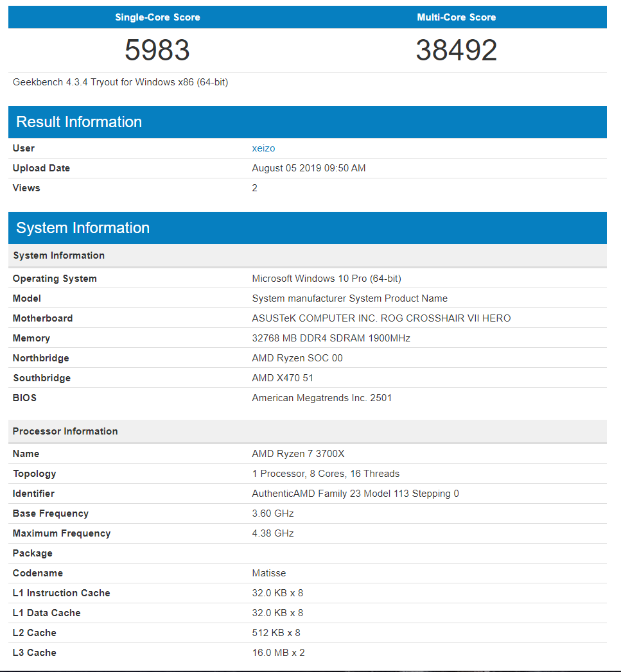
Task: Click the AMD Ryzen SOC 00 northbridge value
Action: (x=297, y=358)
